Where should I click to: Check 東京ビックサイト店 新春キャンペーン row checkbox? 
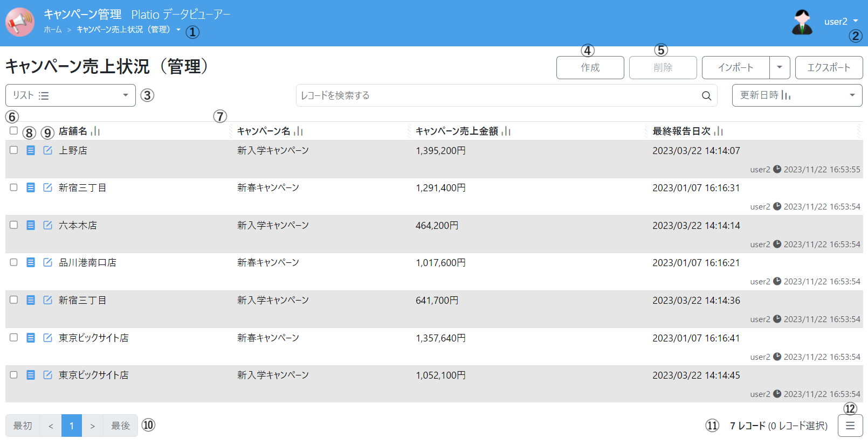coord(13,338)
